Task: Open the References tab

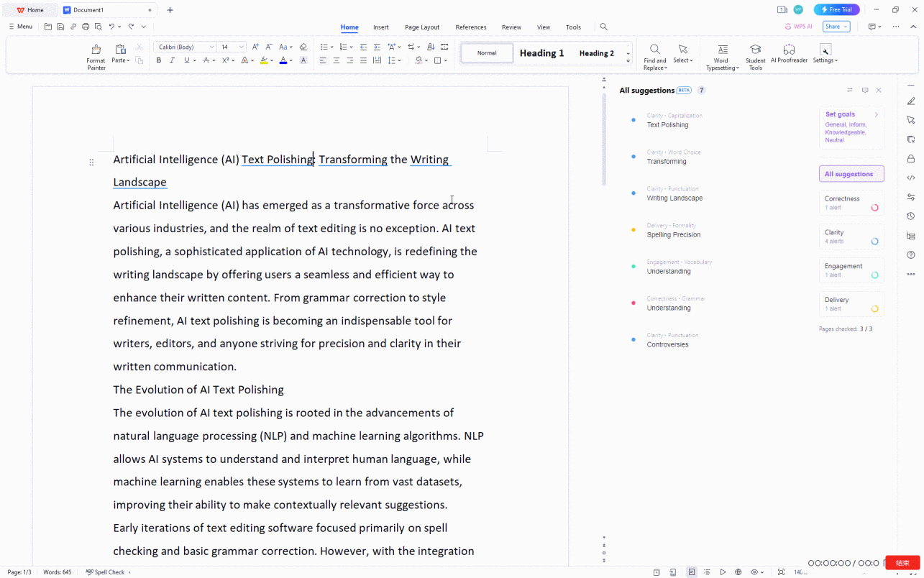Action: 471,27
